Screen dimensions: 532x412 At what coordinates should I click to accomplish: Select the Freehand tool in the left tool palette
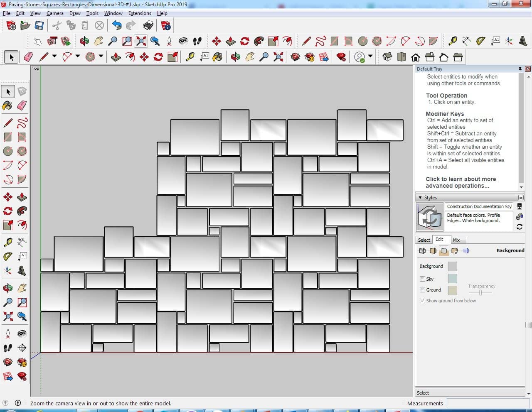point(22,123)
